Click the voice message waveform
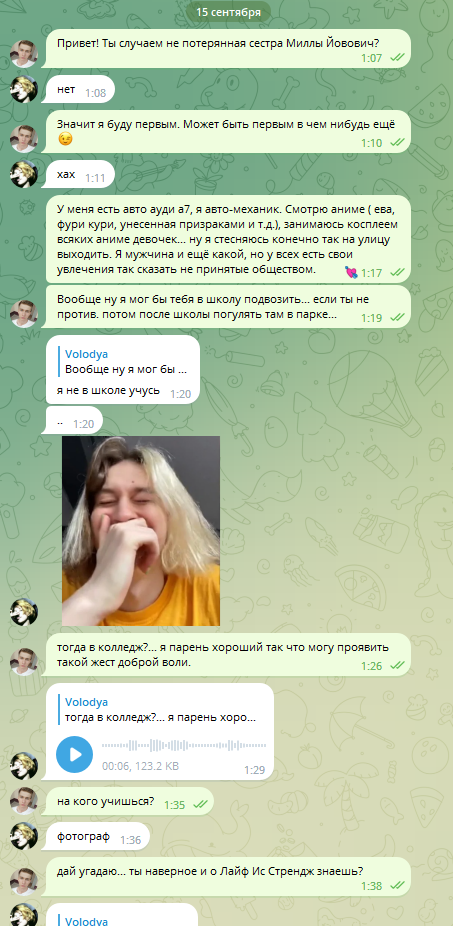 coord(184,745)
